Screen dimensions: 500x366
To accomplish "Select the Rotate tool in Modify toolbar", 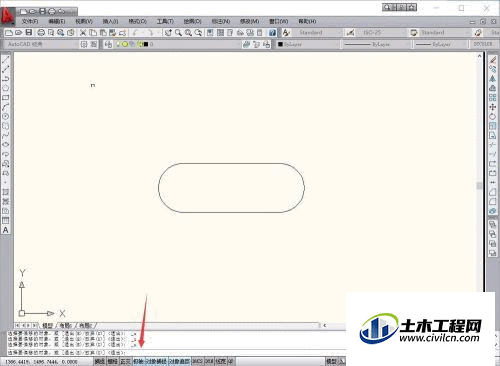I will (x=493, y=116).
